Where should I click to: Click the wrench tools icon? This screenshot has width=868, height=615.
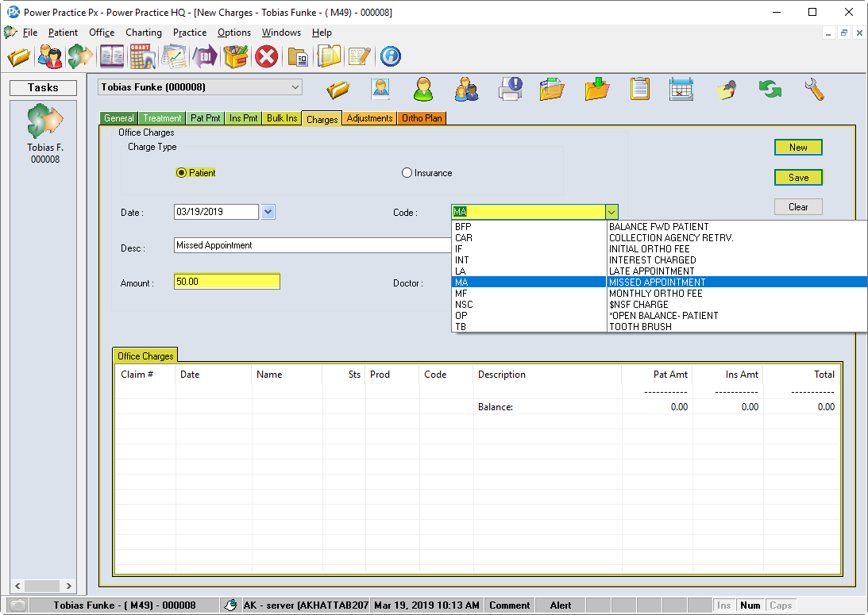point(814,88)
